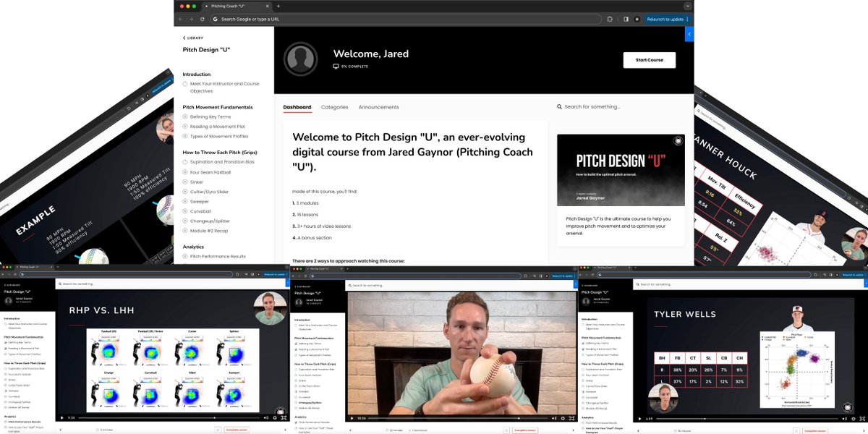Image resolution: width=868 pixels, height=434 pixels.
Task: Select Cutter/Gyro Slider lesson in main sidebar
Action: [x=209, y=192]
